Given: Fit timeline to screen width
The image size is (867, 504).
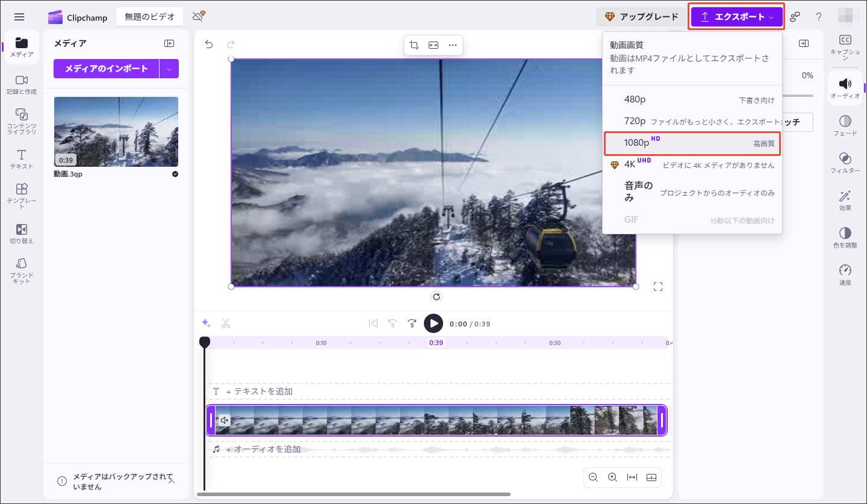Looking at the screenshot, I should 632,478.
